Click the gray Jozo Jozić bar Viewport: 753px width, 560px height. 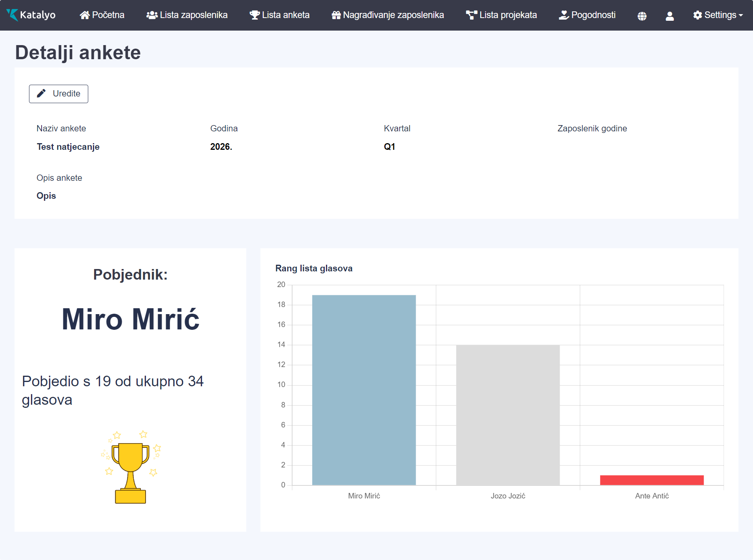(x=507, y=415)
